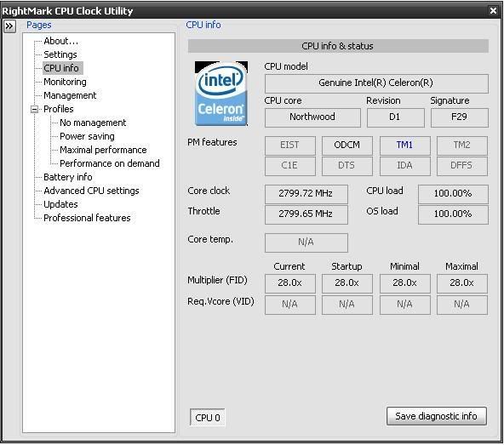This screenshot has width=504, height=445.
Task: Click the Minimal multiplier 28.0x value
Action: (x=404, y=283)
